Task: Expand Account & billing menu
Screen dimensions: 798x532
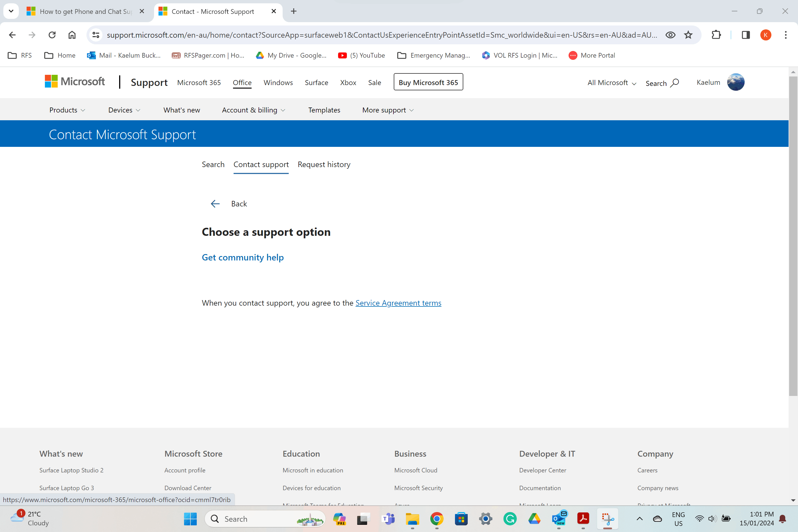Action: (x=254, y=110)
